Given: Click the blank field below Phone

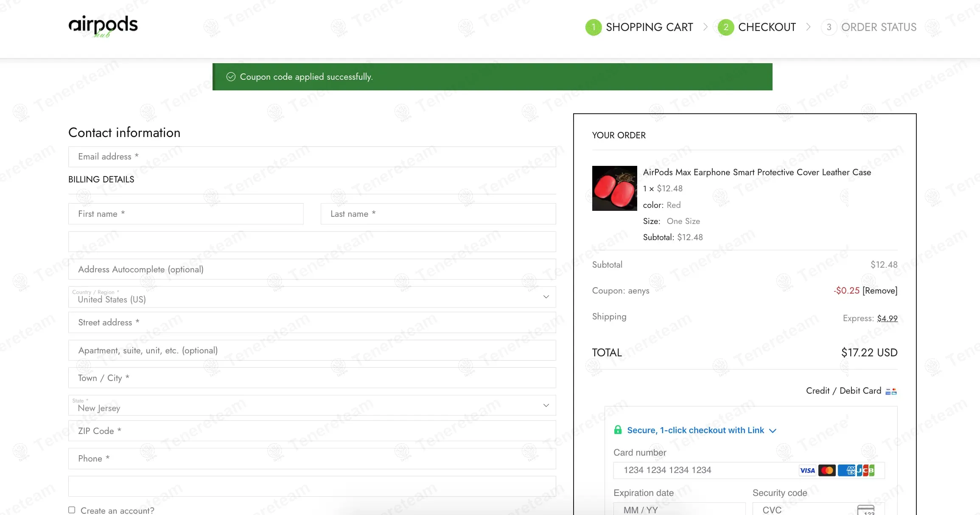Looking at the screenshot, I should click(312, 486).
